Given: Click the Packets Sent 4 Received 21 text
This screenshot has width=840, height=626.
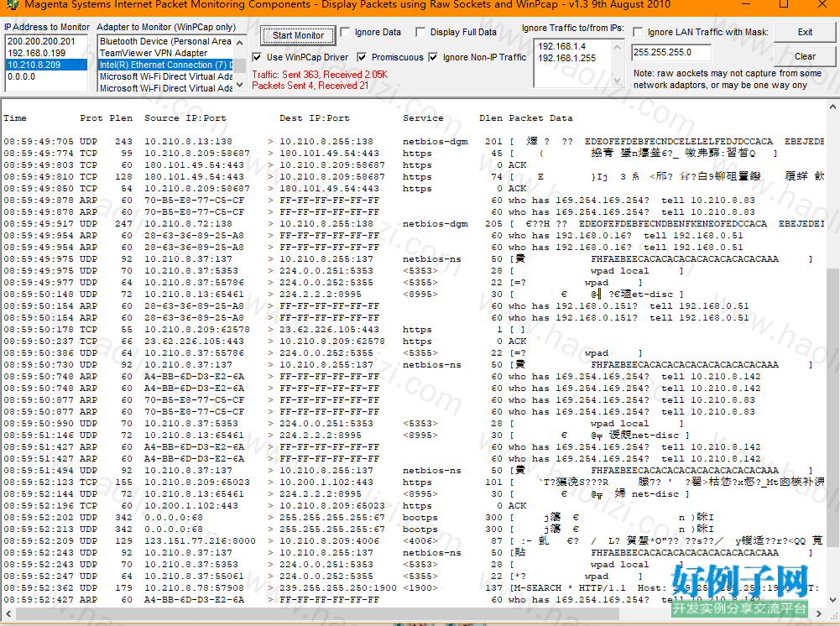Looking at the screenshot, I should 310,86.
